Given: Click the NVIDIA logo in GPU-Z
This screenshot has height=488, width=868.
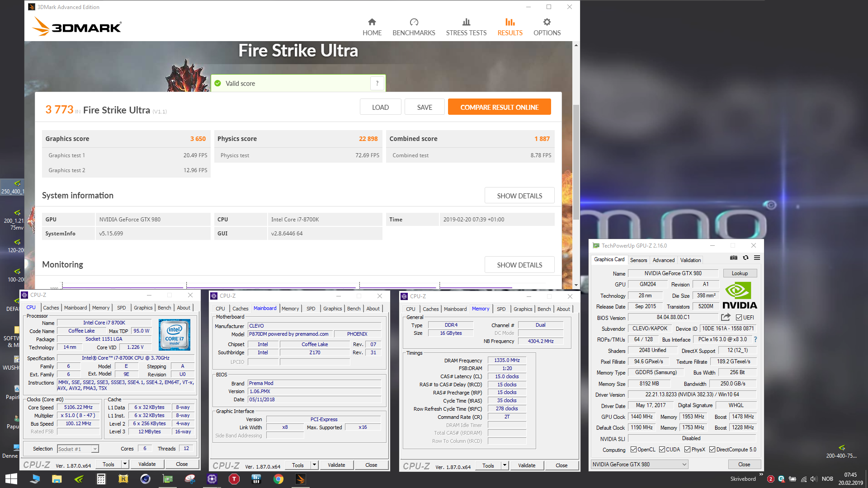Looking at the screenshot, I should (740, 296).
